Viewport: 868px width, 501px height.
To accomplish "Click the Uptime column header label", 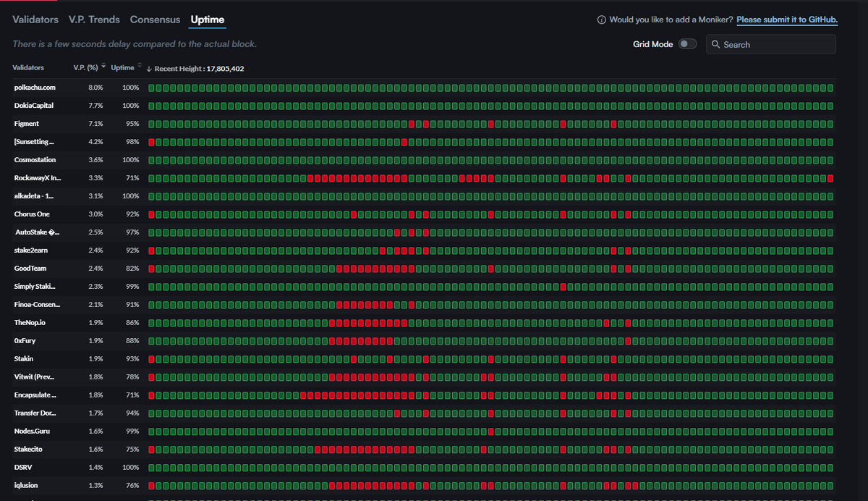I will point(122,67).
